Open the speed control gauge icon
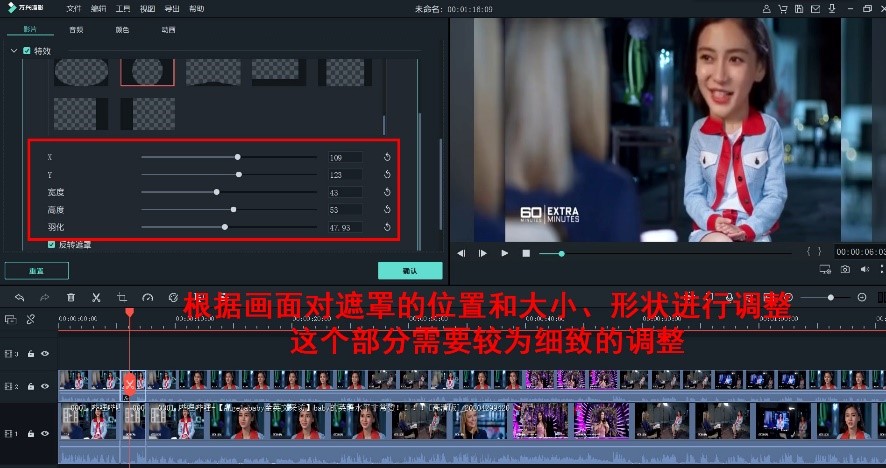Image resolution: width=886 pixels, height=468 pixels. click(x=147, y=297)
